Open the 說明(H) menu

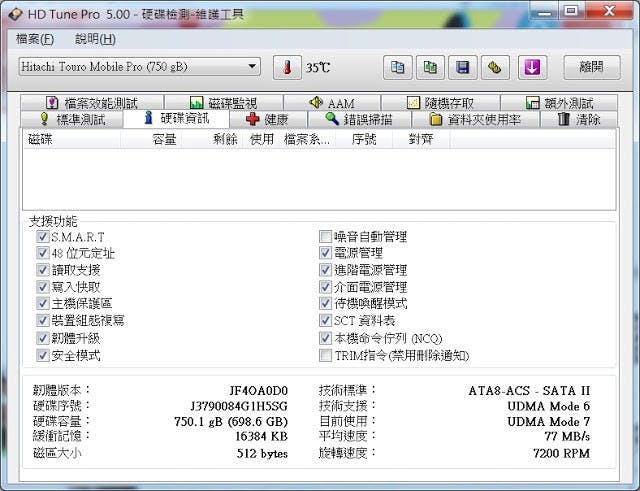(x=95, y=39)
